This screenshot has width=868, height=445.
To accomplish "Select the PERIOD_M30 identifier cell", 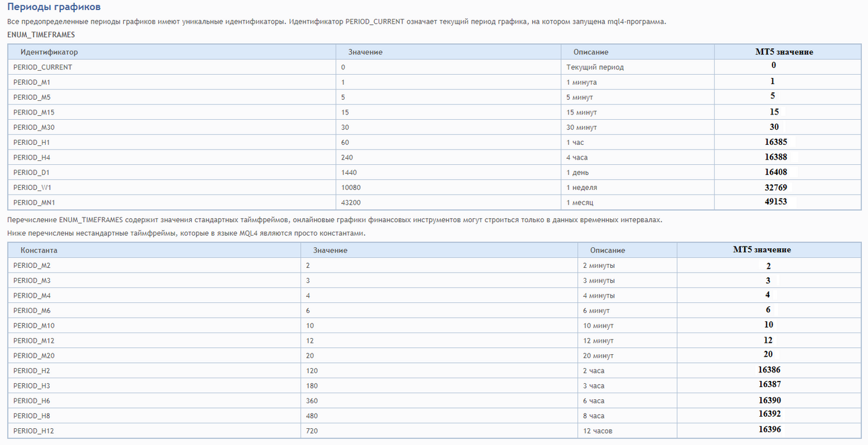I will [x=172, y=127].
